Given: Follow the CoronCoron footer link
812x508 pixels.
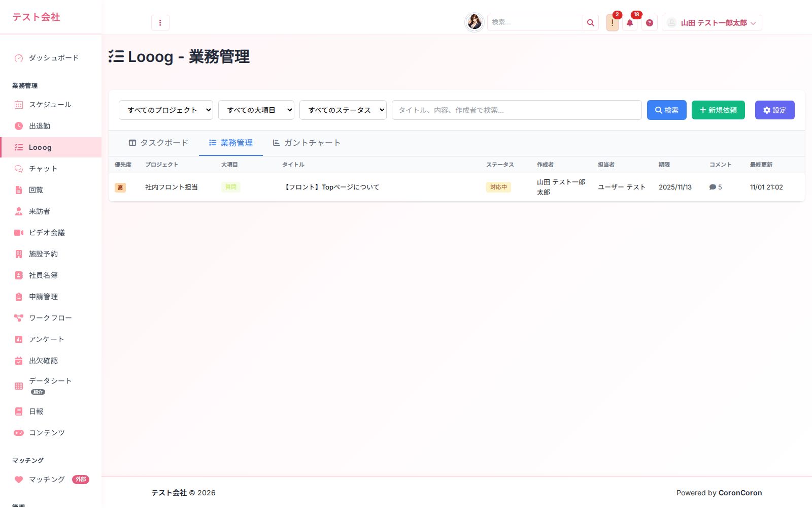Looking at the screenshot, I should (740, 493).
